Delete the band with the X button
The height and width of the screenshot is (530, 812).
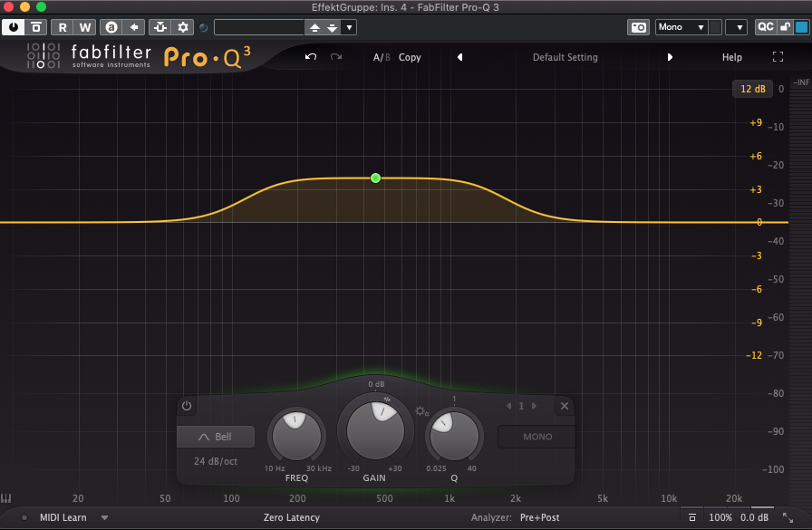click(565, 406)
